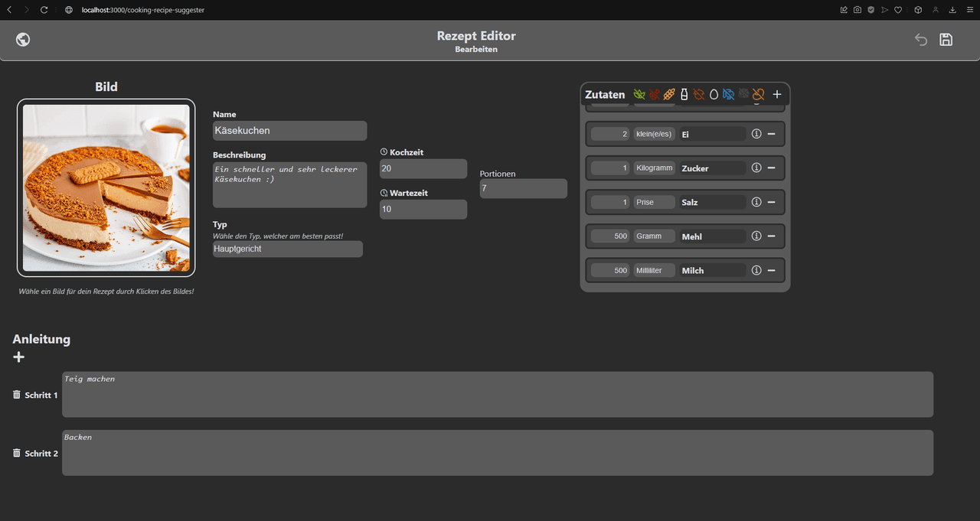Toggle the egg allergen icon
The height and width of the screenshot is (521, 980).
714,94
